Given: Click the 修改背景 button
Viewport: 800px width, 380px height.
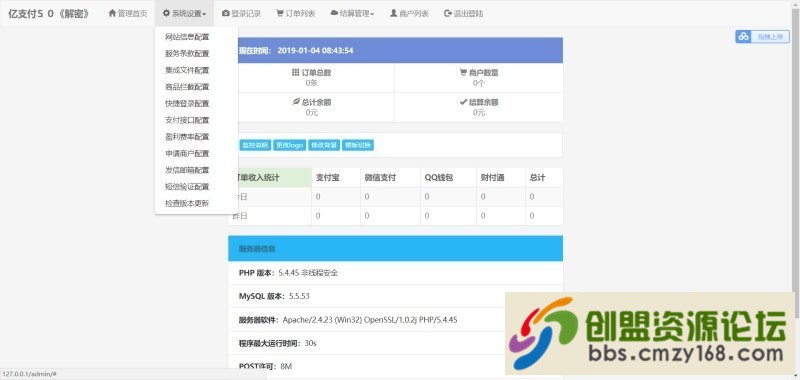Looking at the screenshot, I should click(x=324, y=145).
